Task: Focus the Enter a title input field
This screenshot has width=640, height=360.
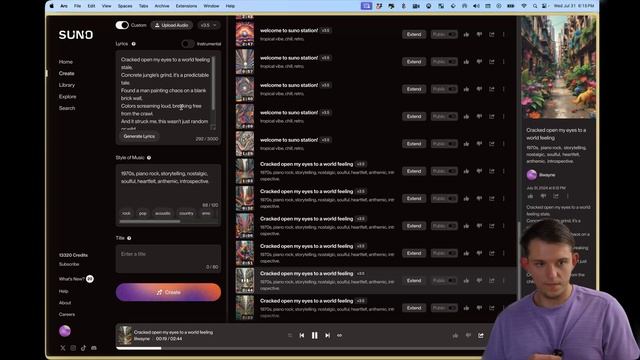Action: click(x=168, y=259)
